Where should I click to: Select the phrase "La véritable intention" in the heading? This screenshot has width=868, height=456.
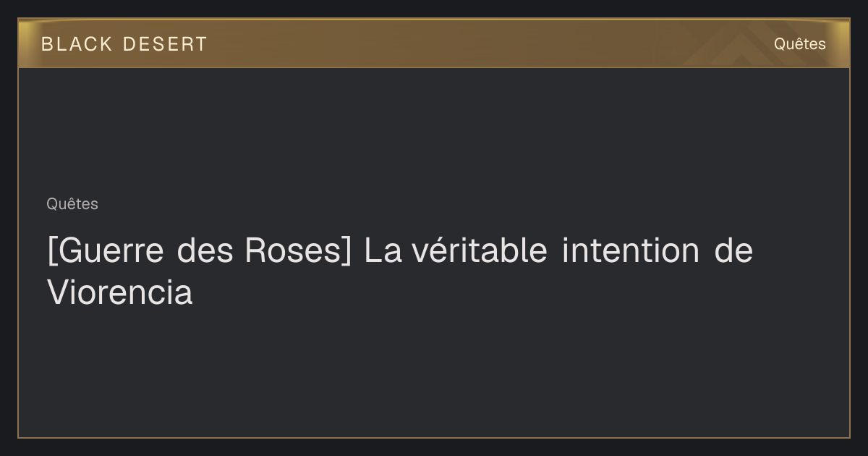(x=532, y=251)
